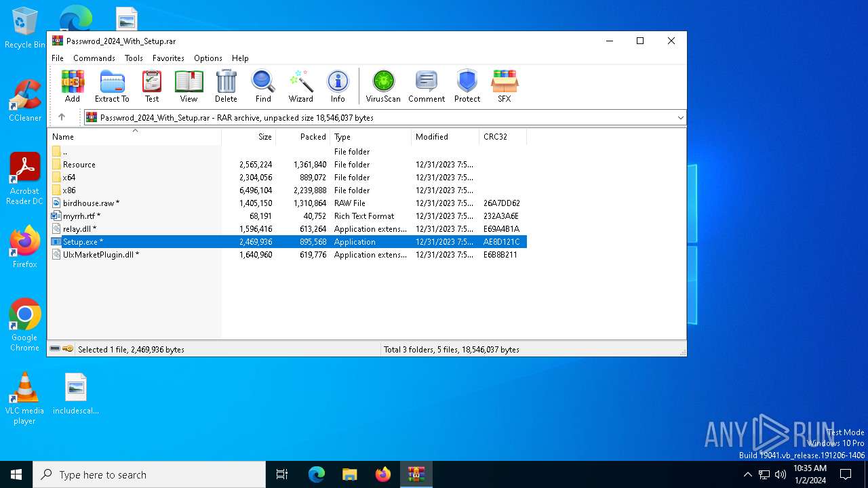This screenshot has height=488, width=868.
Task: Expand the archive path dropdown
Action: (680, 118)
